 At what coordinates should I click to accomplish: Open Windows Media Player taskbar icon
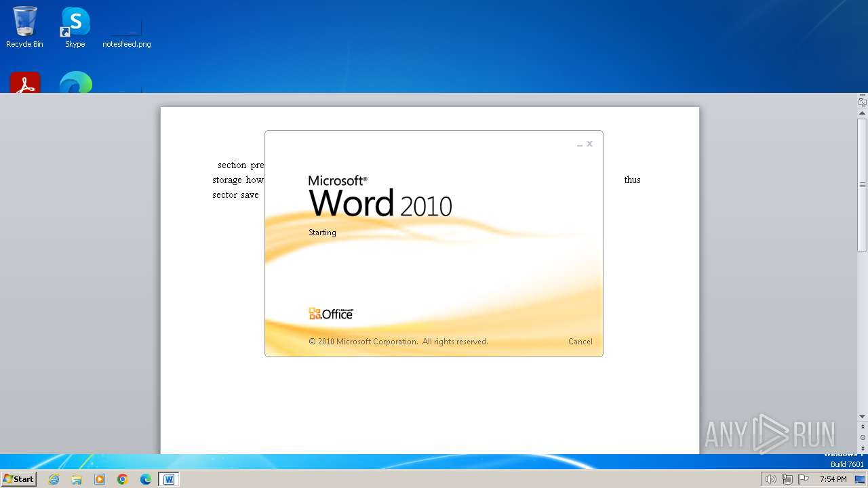[x=100, y=479]
